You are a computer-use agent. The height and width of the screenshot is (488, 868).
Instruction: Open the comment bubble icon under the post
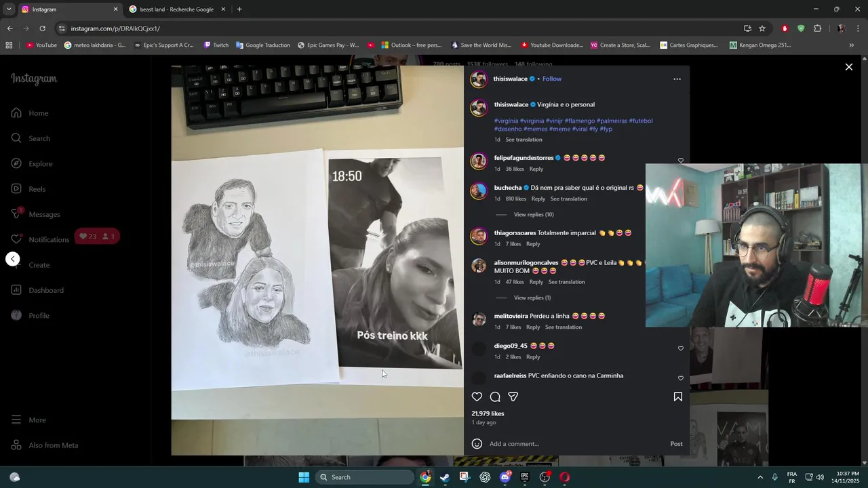(495, 397)
